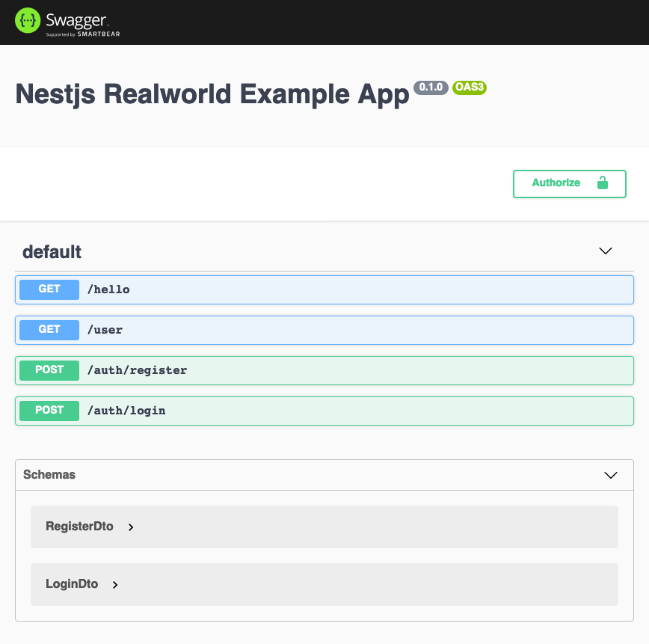Click the POST badge for /auth/register
The image size is (649, 644).
(x=49, y=370)
